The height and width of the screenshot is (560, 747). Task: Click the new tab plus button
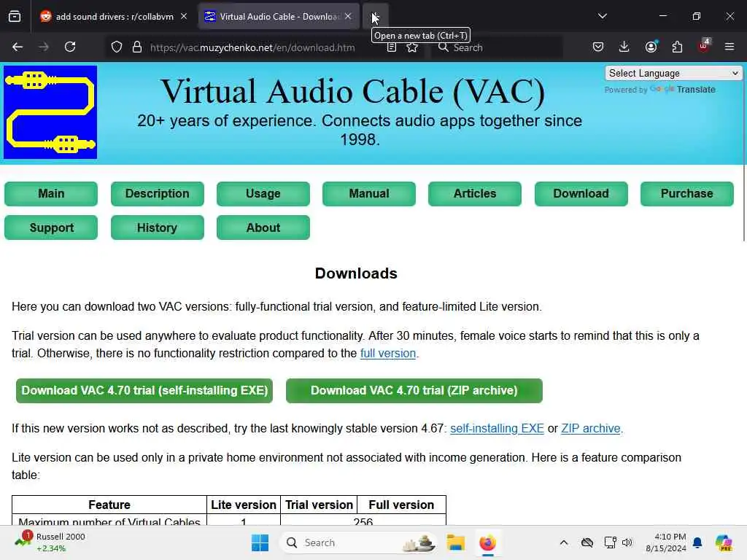[x=376, y=17]
